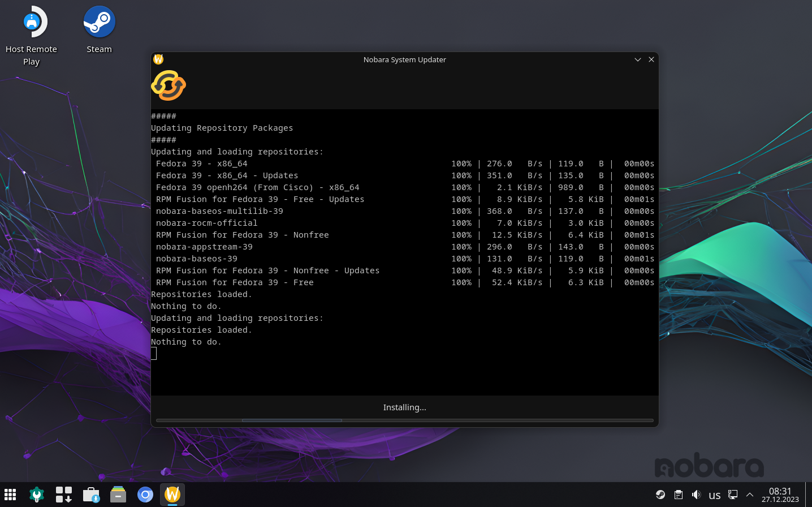Click the terminal cursor block

point(154,354)
